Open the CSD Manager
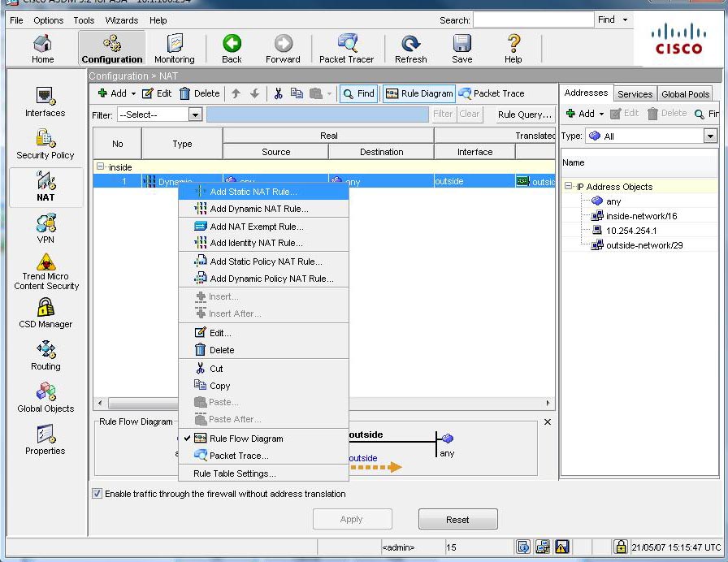 tap(45, 313)
